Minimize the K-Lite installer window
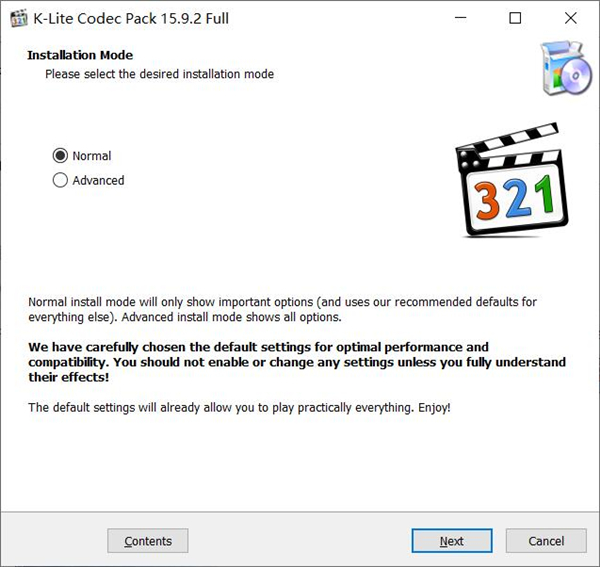600x567 pixels. pos(461,18)
